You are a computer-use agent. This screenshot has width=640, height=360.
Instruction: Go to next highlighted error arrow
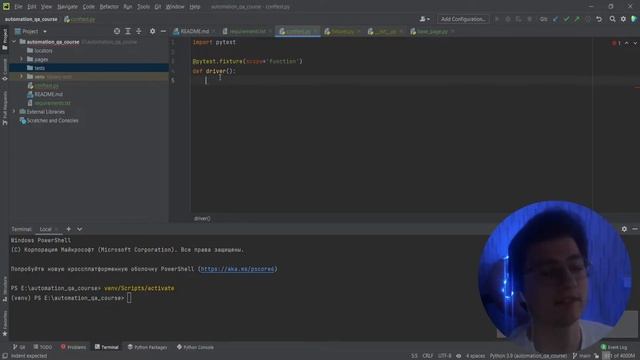pos(635,43)
